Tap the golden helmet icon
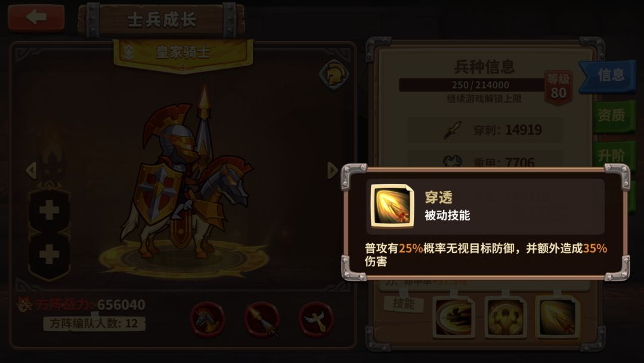 [x=334, y=75]
